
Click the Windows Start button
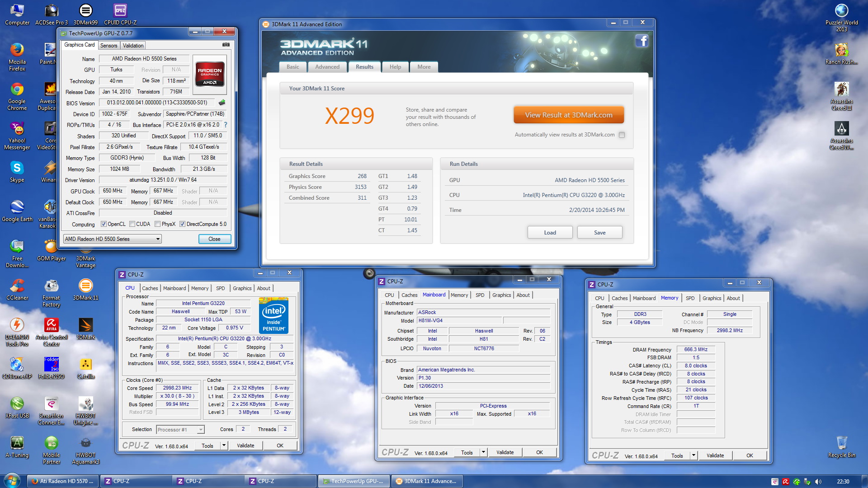coord(12,480)
